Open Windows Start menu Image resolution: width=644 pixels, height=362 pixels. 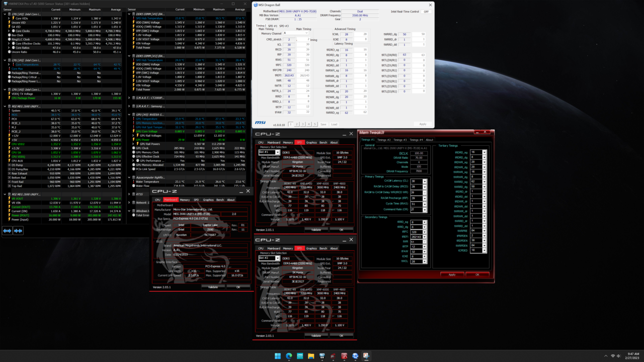coord(278,356)
